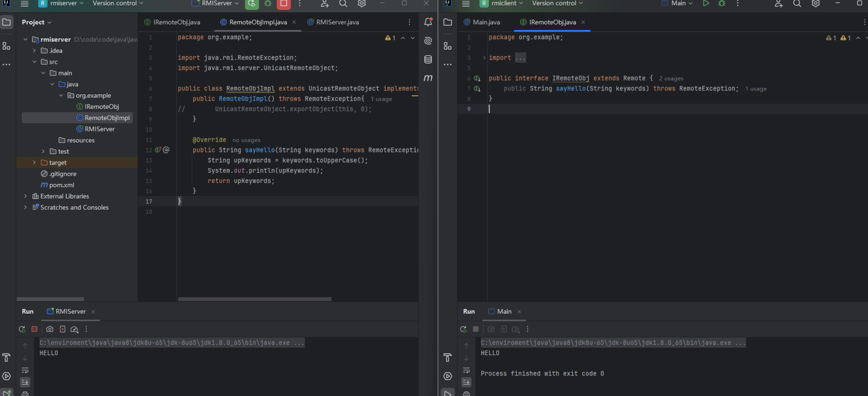Toggle scroll to end in Main console
Image resolution: width=868 pixels, height=396 pixels.
(466, 382)
